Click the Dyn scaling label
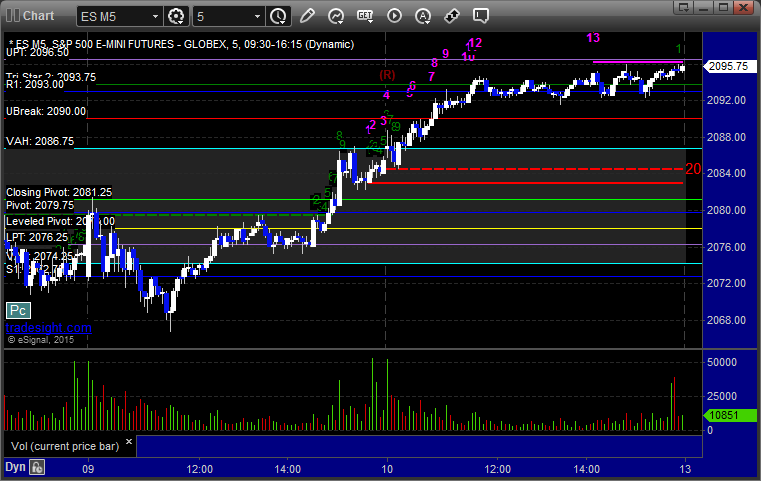Screen dimensions: 761x481 [15, 467]
